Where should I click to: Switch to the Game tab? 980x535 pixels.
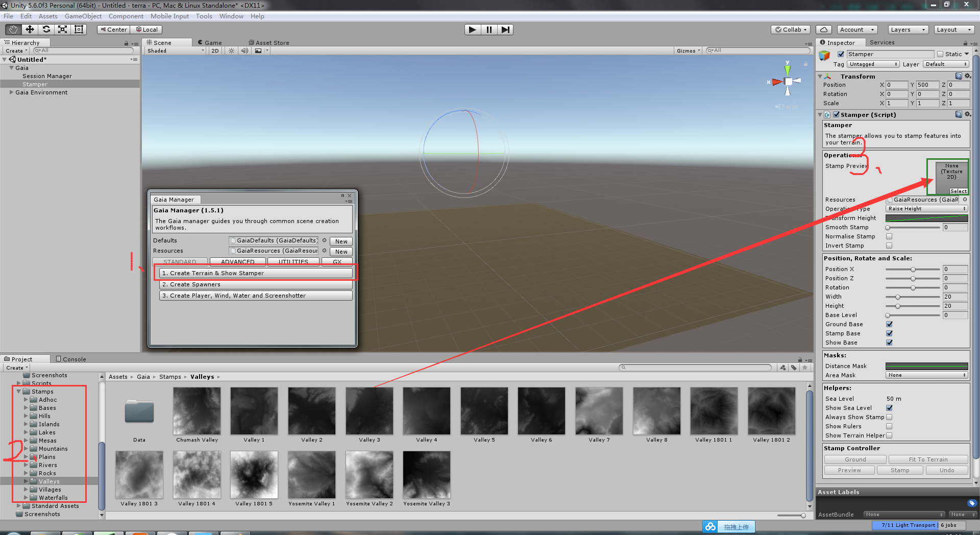[x=212, y=42]
